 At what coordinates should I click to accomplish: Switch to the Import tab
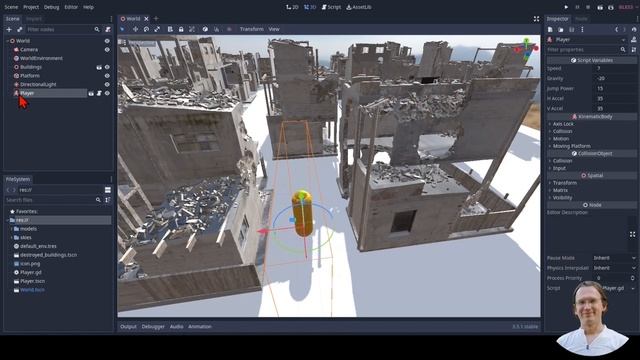coord(33,19)
